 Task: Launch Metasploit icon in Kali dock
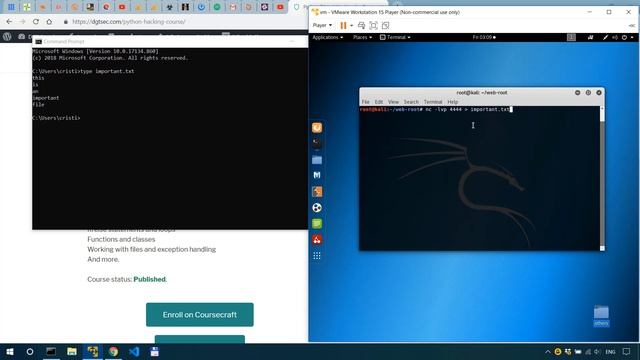pyautogui.click(x=317, y=175)
